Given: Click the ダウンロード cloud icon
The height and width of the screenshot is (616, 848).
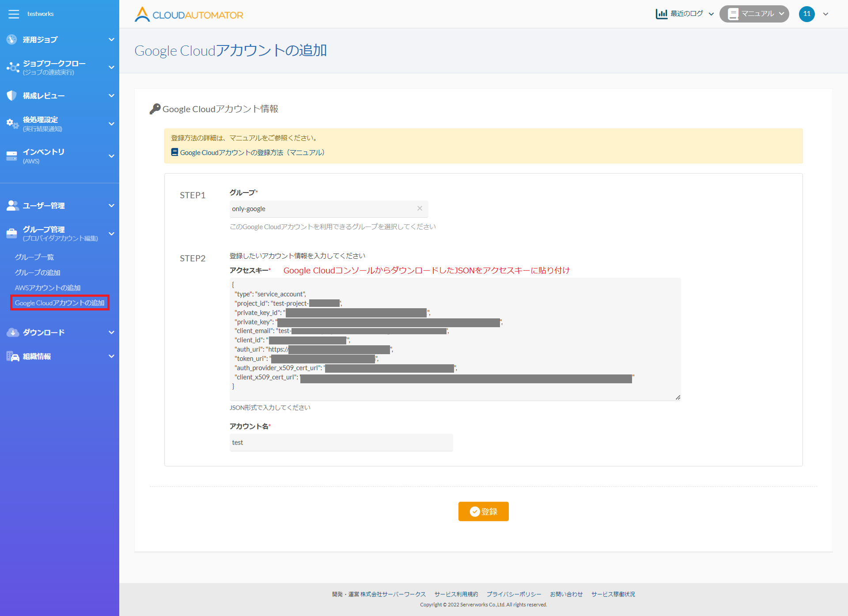Looking at the screenshot, I should pyautogui.click(x=12, y=333).
